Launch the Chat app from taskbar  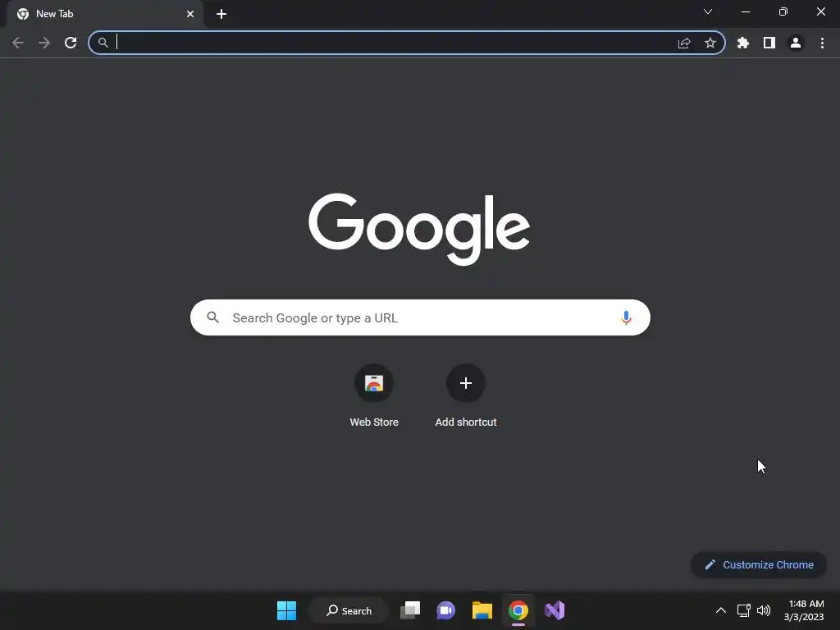445,610
